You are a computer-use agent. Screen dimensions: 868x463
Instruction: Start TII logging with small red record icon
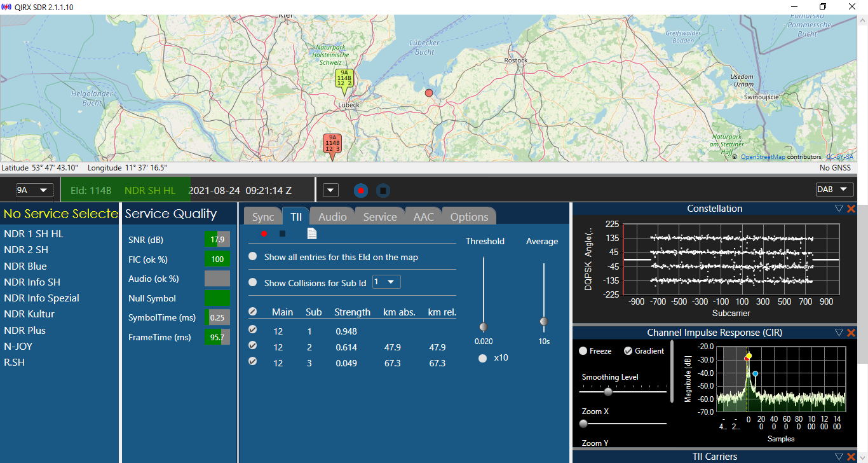click(264, 233)
